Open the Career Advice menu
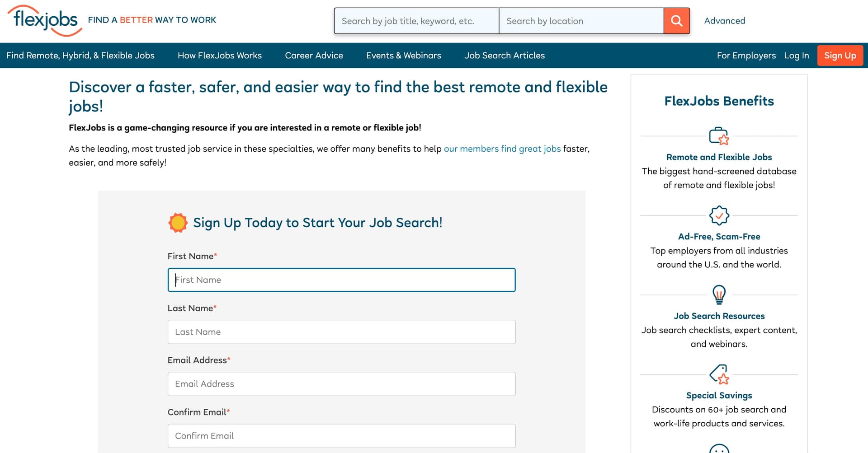The image size is (868, 453). coord(314,55)
